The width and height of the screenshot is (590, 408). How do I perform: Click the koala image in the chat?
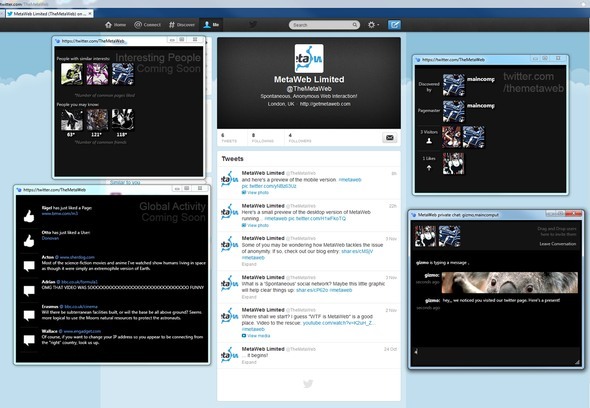510,282
